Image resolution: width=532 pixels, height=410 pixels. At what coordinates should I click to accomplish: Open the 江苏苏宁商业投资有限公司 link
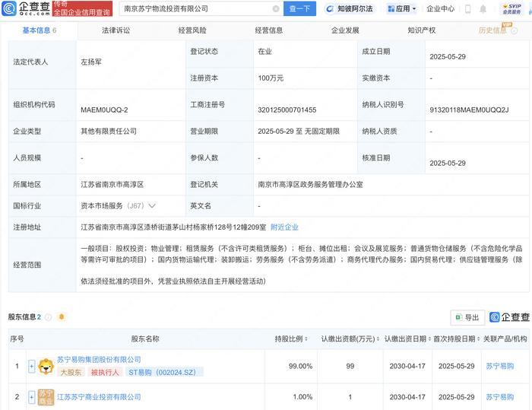click(x=99, y=397)
